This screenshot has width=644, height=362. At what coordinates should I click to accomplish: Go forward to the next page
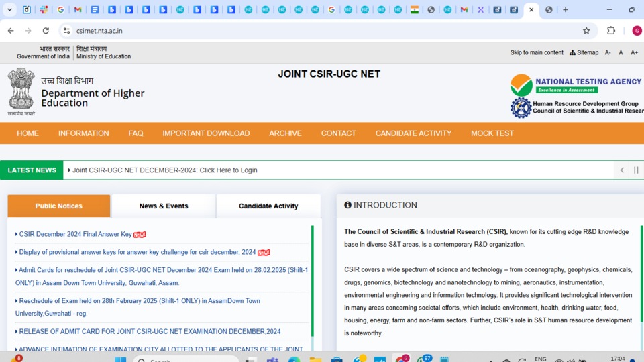(x=28, y=31)
